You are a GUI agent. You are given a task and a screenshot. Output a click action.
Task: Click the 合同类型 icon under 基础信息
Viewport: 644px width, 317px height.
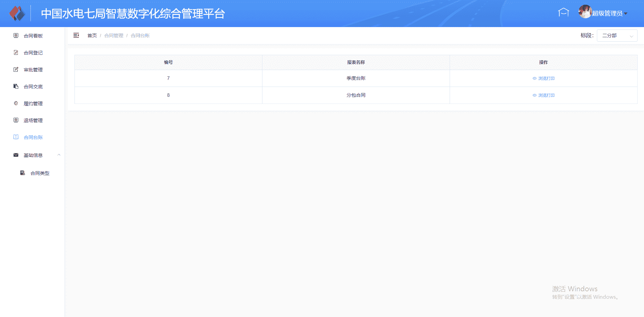coord(23,173)
